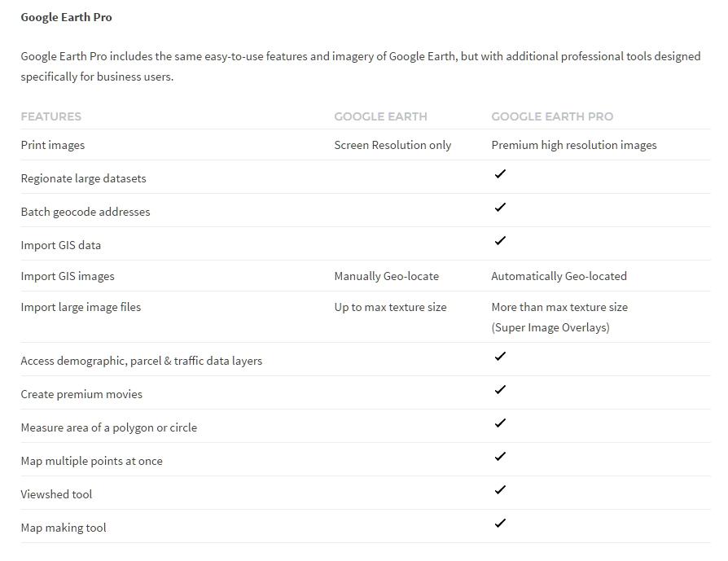Click the GOOGLE EARTH PRO column header
Image resolution: width=728 pixels, height=561 pixels.
(552, 116)
